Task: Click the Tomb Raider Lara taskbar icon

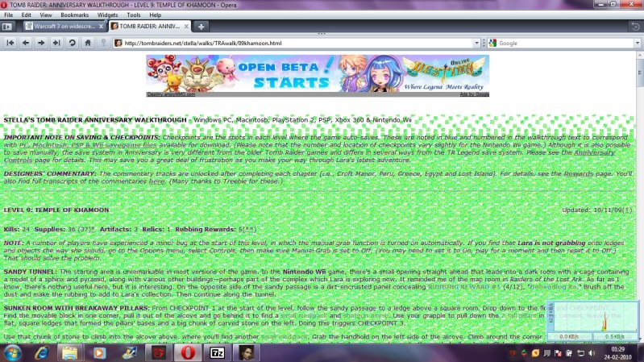Action: [247, 353]
